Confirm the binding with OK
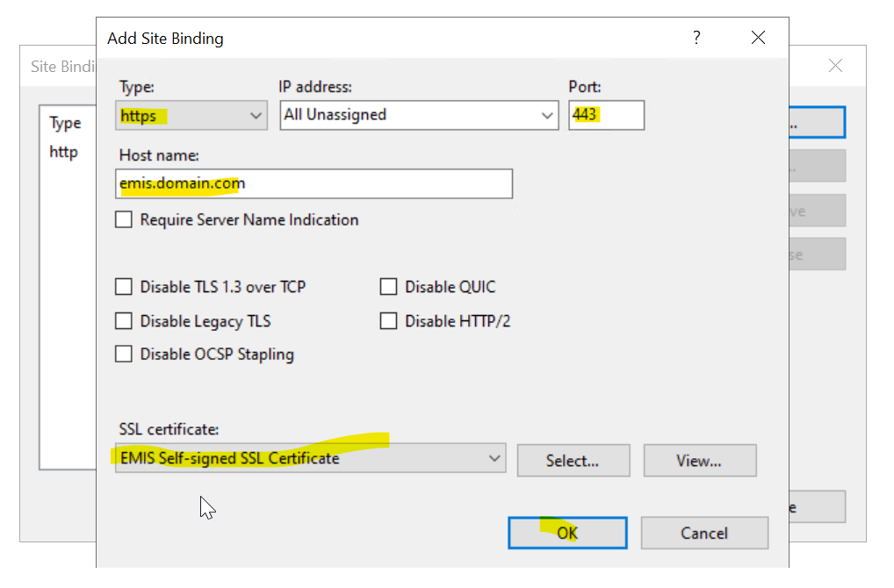 [x=567, y=533]
